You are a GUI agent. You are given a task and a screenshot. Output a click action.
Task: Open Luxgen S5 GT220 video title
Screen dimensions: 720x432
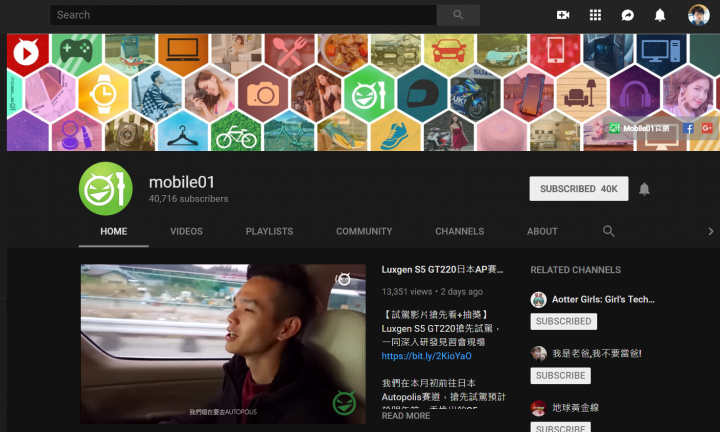(x=442, y=270)
